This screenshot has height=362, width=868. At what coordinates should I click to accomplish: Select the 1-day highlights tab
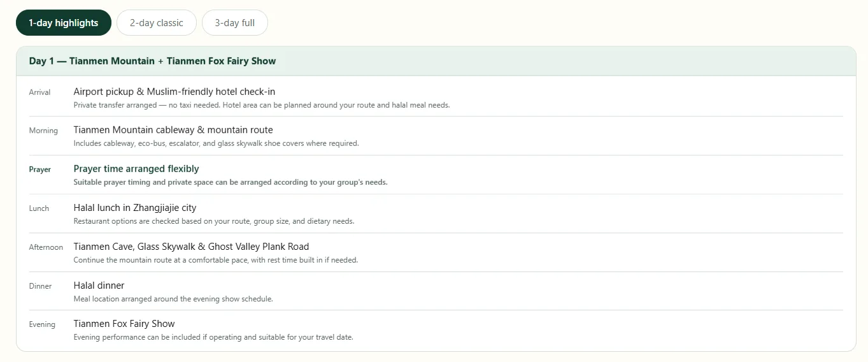63,23
